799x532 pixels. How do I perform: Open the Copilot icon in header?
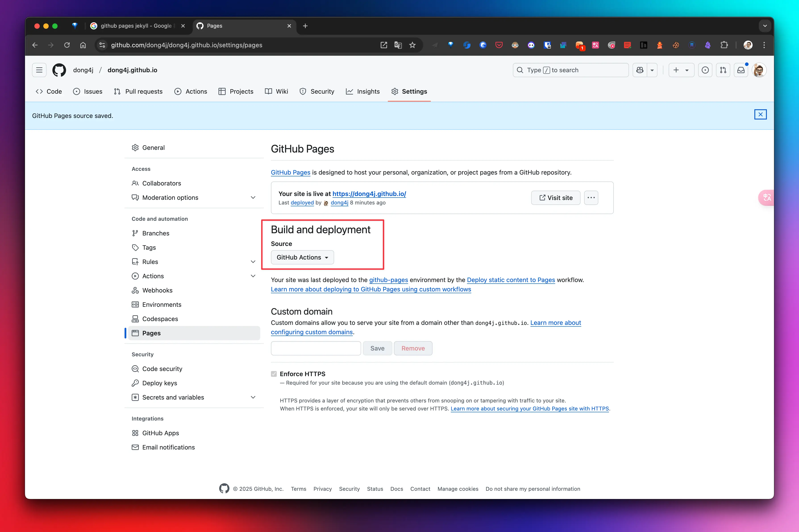tap(640, 70)
